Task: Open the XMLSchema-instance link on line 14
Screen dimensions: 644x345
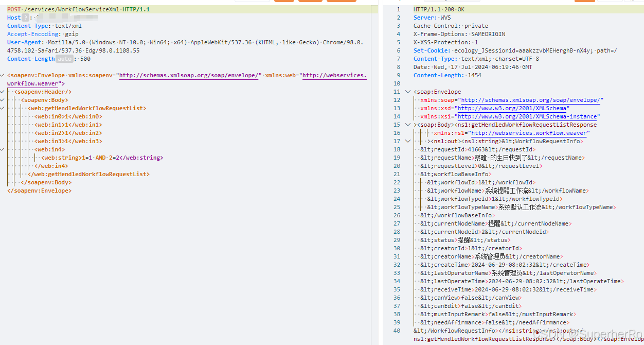Action: click(528, 116)
